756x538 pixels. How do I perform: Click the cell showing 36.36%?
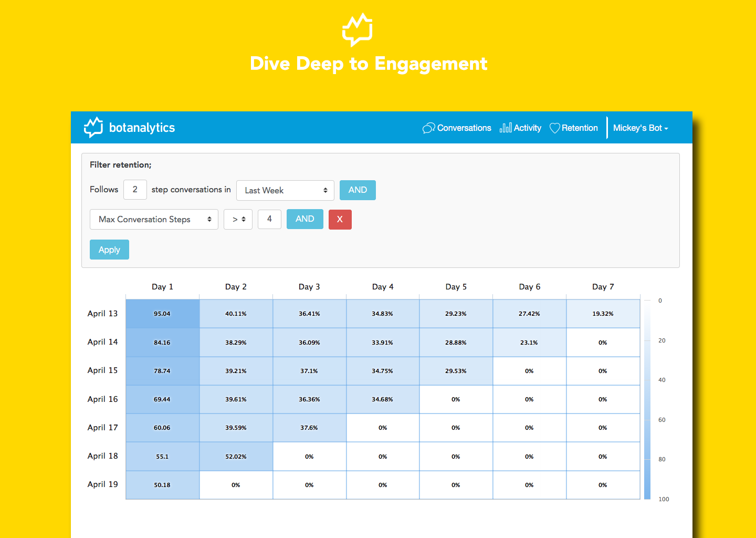tap(309, 399)
